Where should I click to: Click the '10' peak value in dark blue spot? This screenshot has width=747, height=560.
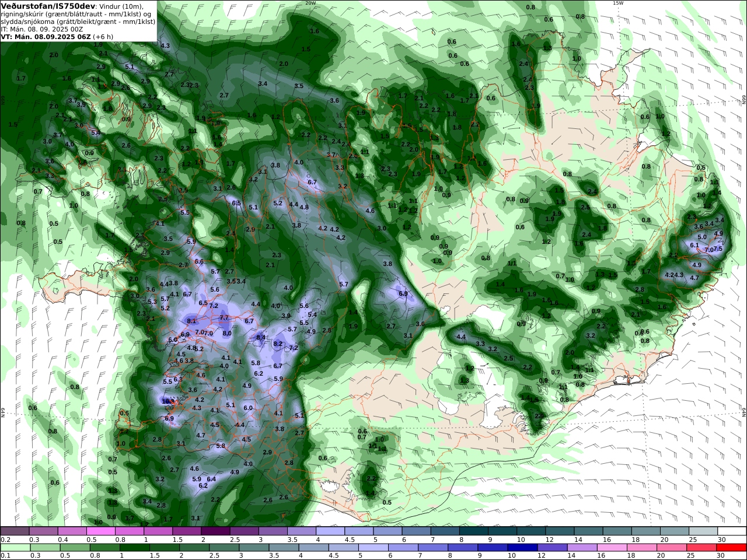click(x=167, y=401)
